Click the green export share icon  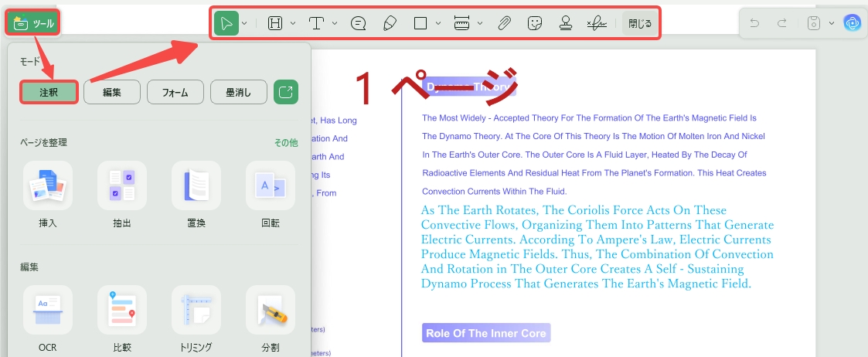pos(286,92)
